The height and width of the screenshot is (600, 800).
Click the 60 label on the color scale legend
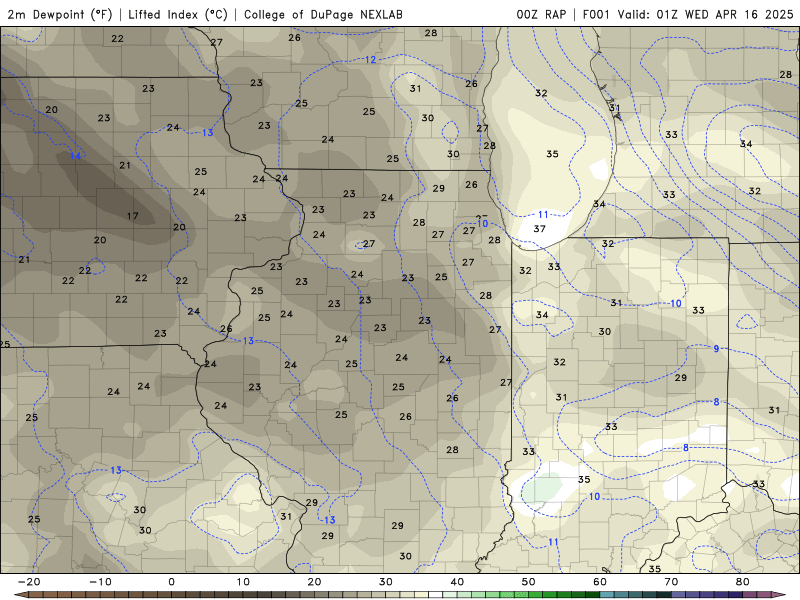(x=600, y=582)
